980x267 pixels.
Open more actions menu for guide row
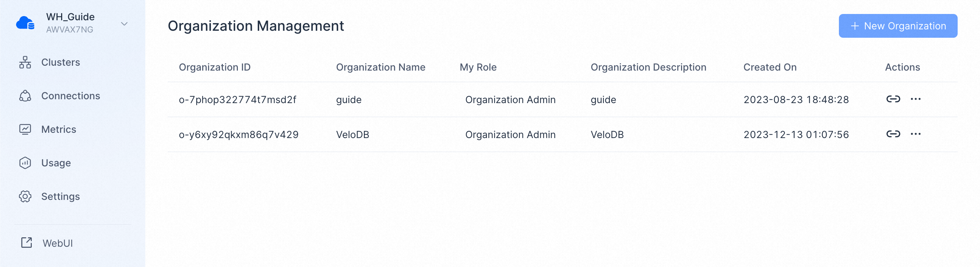click(915, 99)
